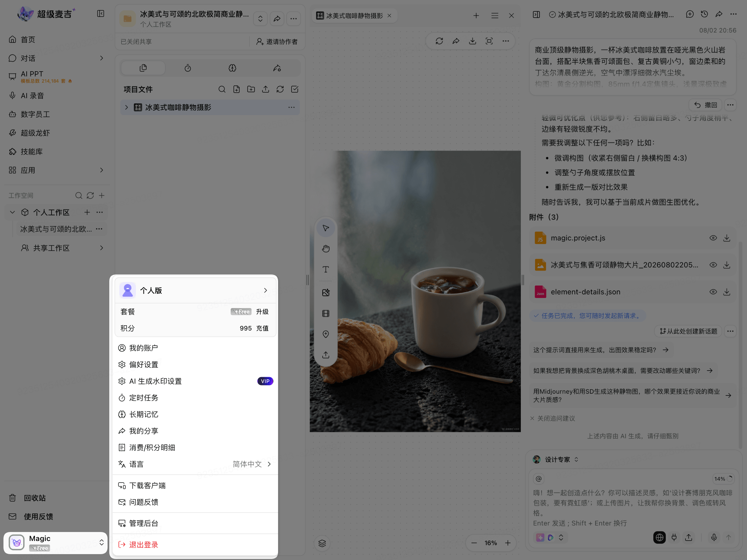This screenshot has height=560, width=747.
Task: Click the location marker tool icon
Action: click(x=326, y=334)
